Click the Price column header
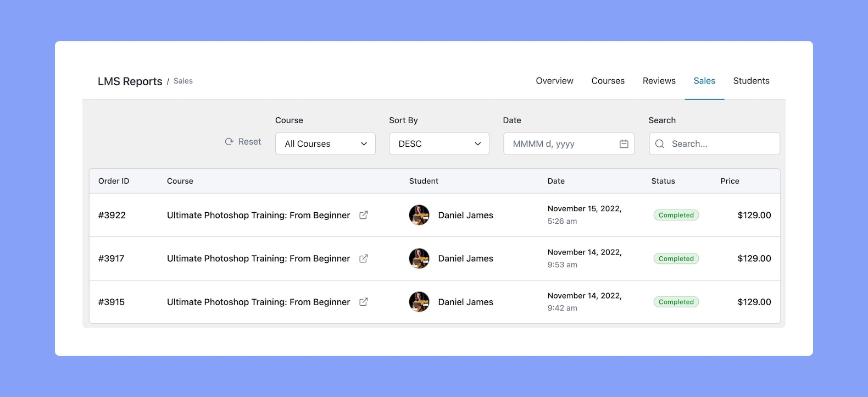 pos(730,181)
